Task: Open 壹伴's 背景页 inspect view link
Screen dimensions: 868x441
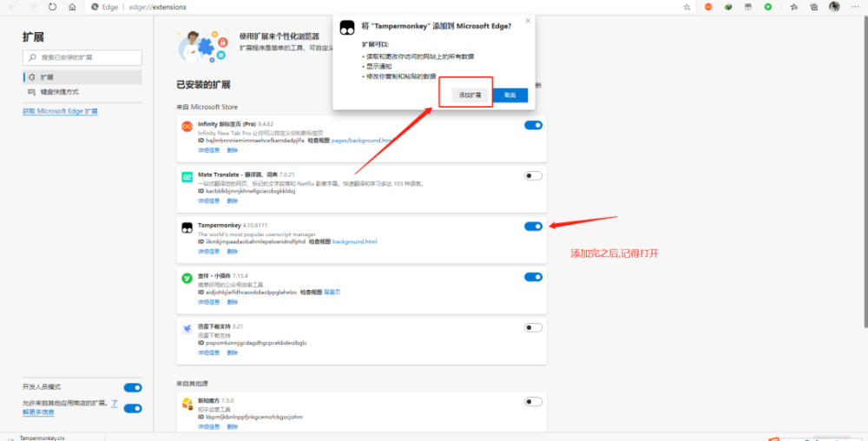Action: [332, 292]
